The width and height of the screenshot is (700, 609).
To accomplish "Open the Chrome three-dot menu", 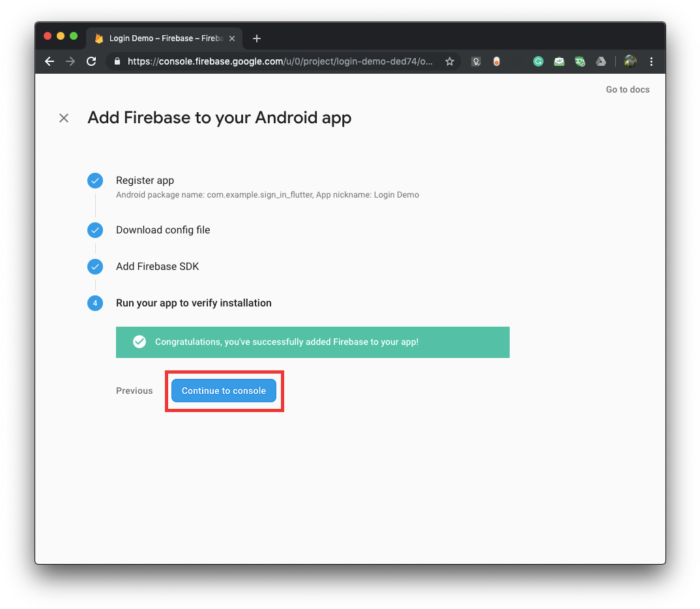I will pos(651,61).
